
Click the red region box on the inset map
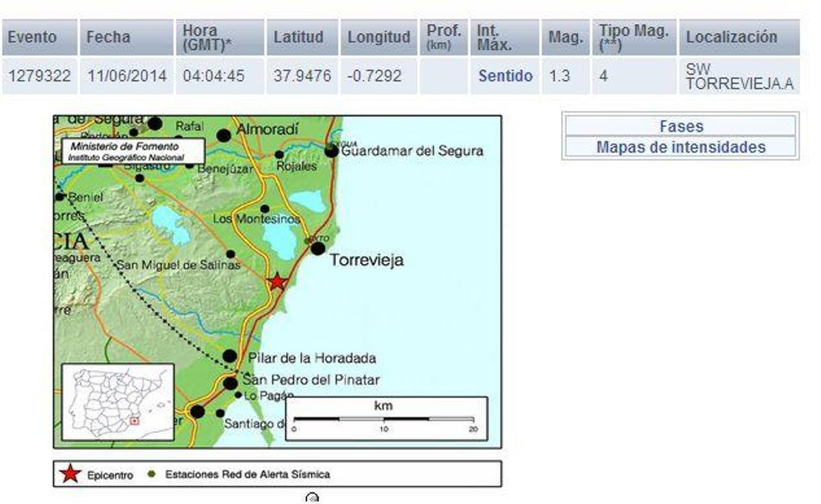click(135, 421)
